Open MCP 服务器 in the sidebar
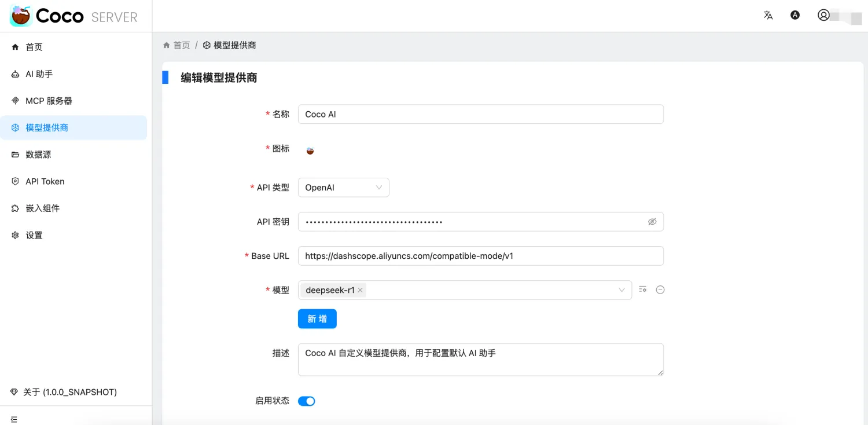 pyautogui.click(x=73, y=101)
